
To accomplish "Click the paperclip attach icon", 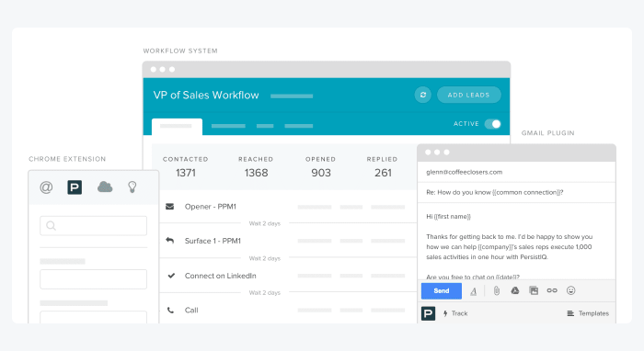I will point(497,290).
